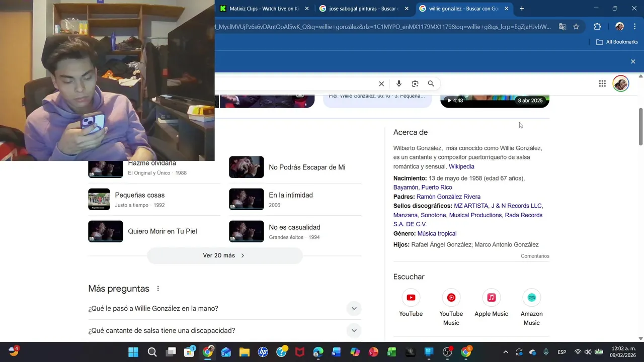Show hidden system tray icons
The width and height of the screenshot is (644, 362).
506,352
